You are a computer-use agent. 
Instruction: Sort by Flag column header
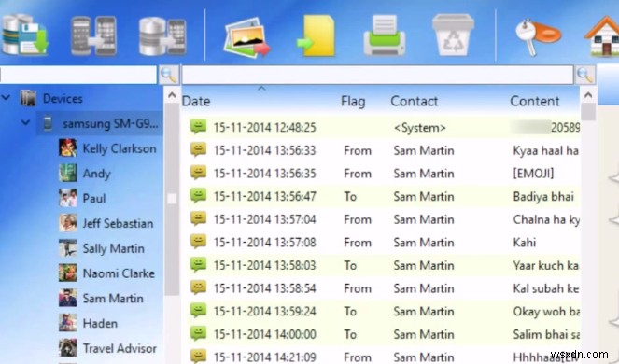[353, 102]
